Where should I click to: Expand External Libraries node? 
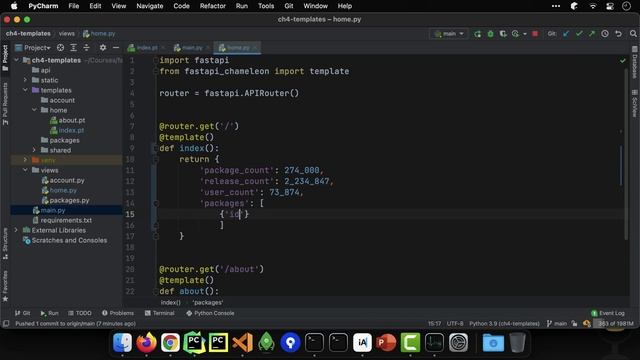click(x=16, y=230)
